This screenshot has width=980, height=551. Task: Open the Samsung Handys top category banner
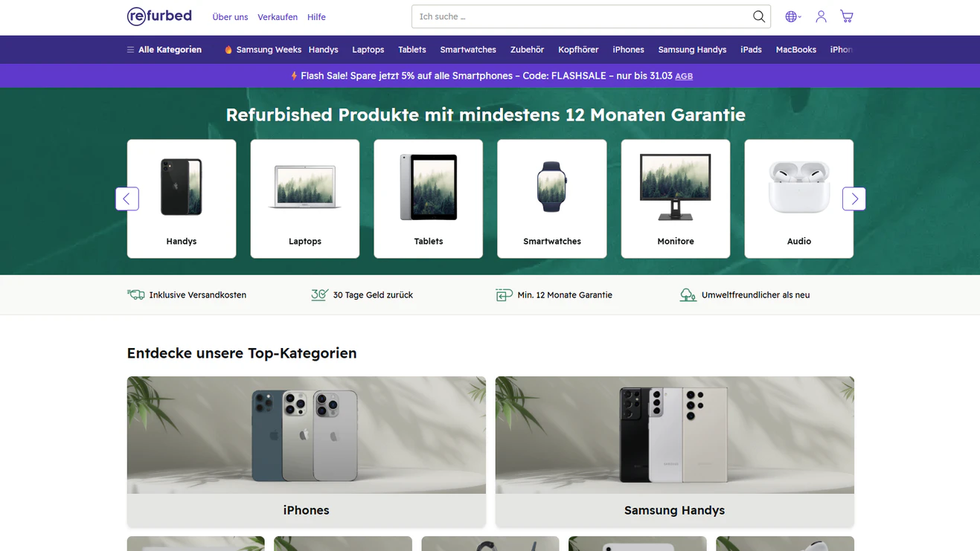point(674,451)
